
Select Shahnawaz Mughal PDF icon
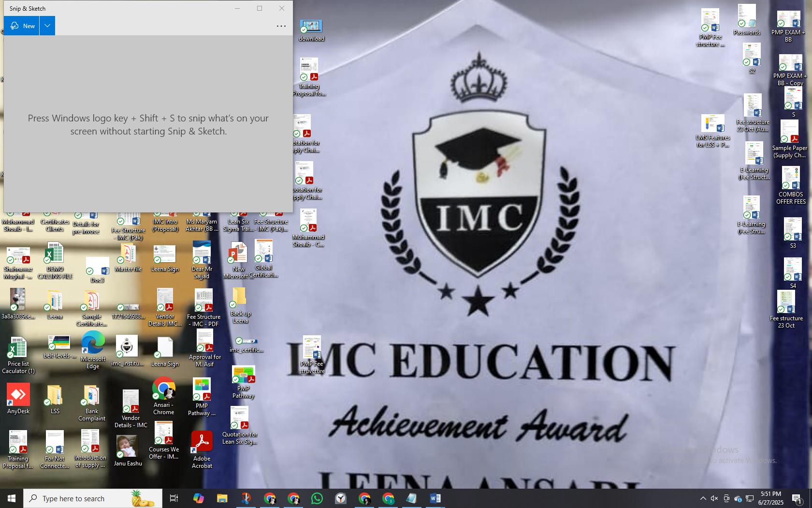click(x=18, y=263)
